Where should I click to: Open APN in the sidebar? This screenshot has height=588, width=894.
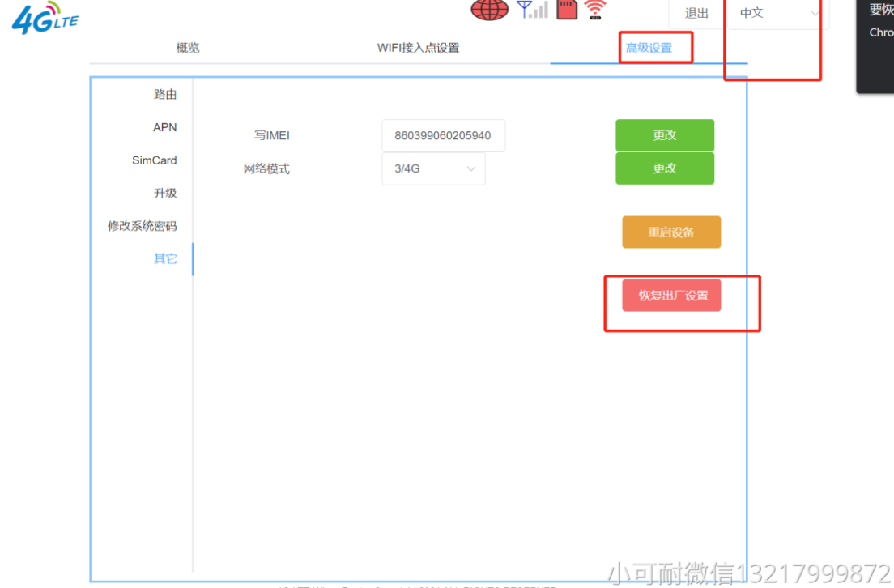pyautogui.click(x=164, y=127)
